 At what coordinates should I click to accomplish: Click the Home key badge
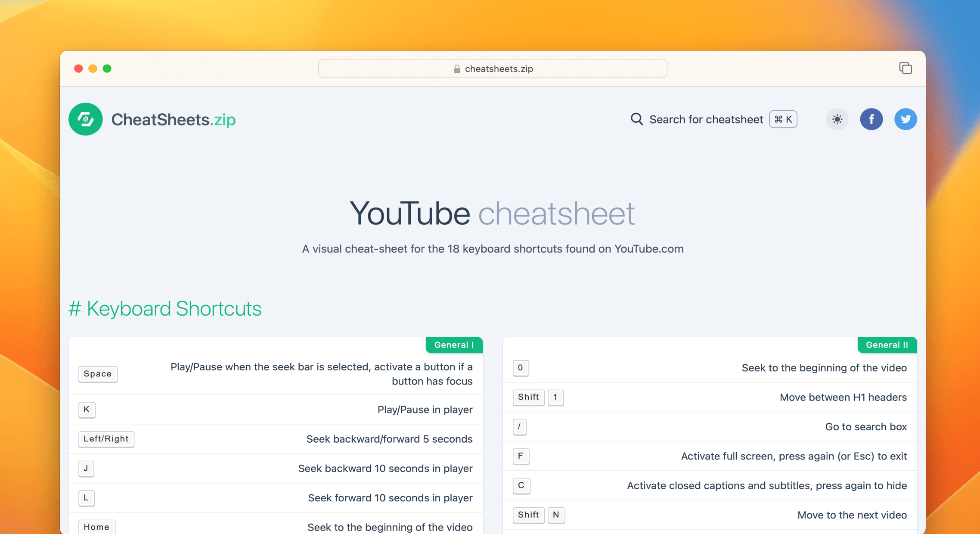[x=96, y=527]
